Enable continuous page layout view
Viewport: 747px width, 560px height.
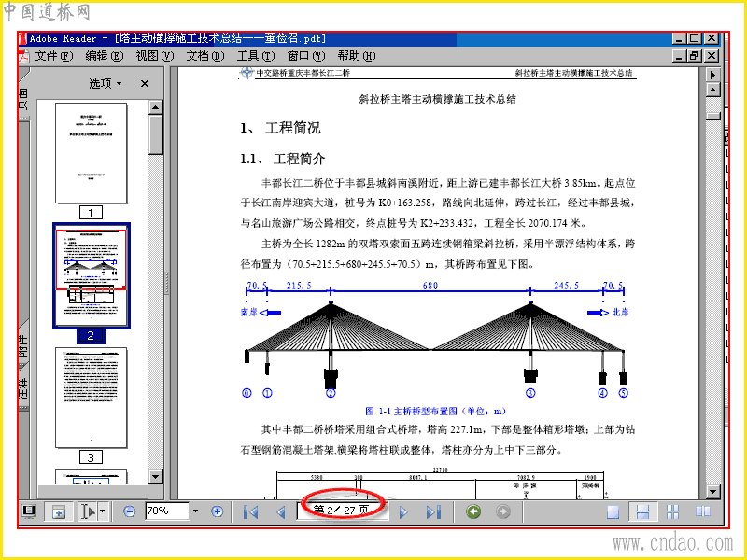642,511
